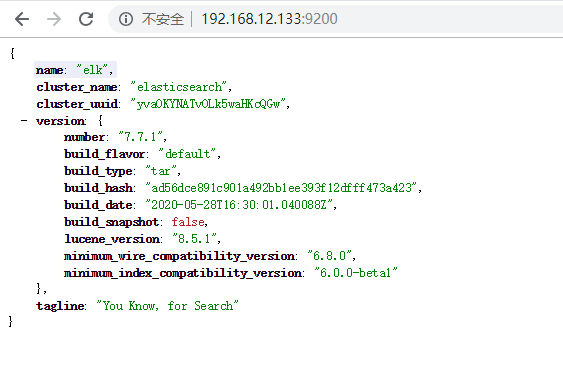Viewport: 563px width, 387px height.
Task: Click the build_date key
Action: point(98,205)
